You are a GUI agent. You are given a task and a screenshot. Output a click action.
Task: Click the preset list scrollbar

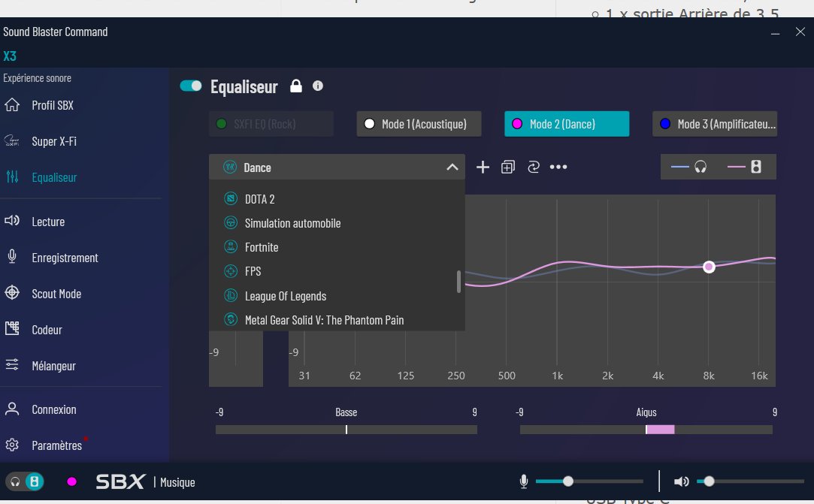point(458,282)
